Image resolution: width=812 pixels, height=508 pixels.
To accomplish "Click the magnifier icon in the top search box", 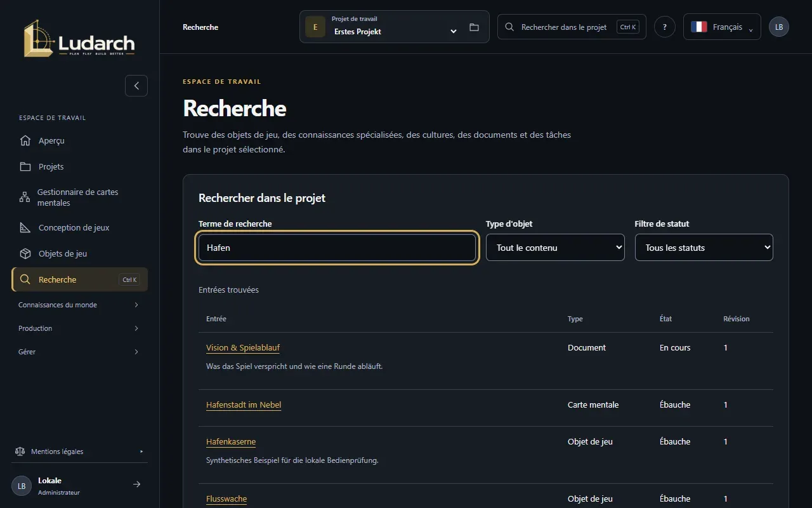I will 509,27.
